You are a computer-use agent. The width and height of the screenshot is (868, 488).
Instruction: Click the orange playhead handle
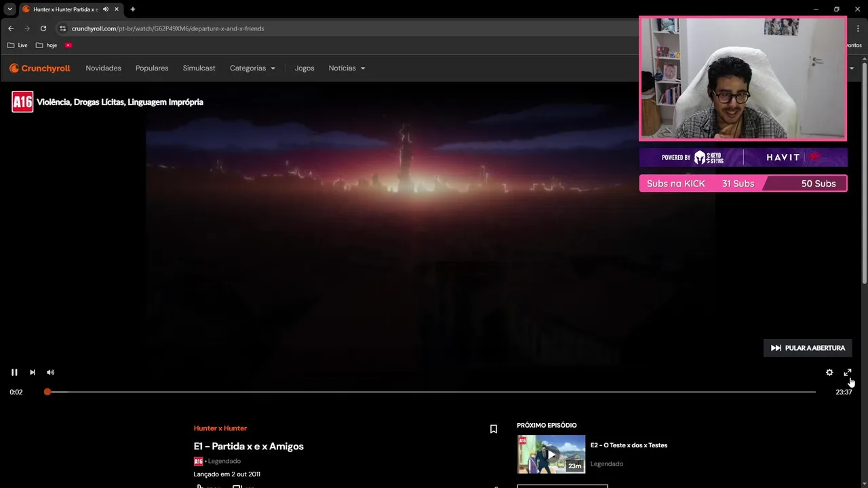pyautogui.click(x=47, y=392)
